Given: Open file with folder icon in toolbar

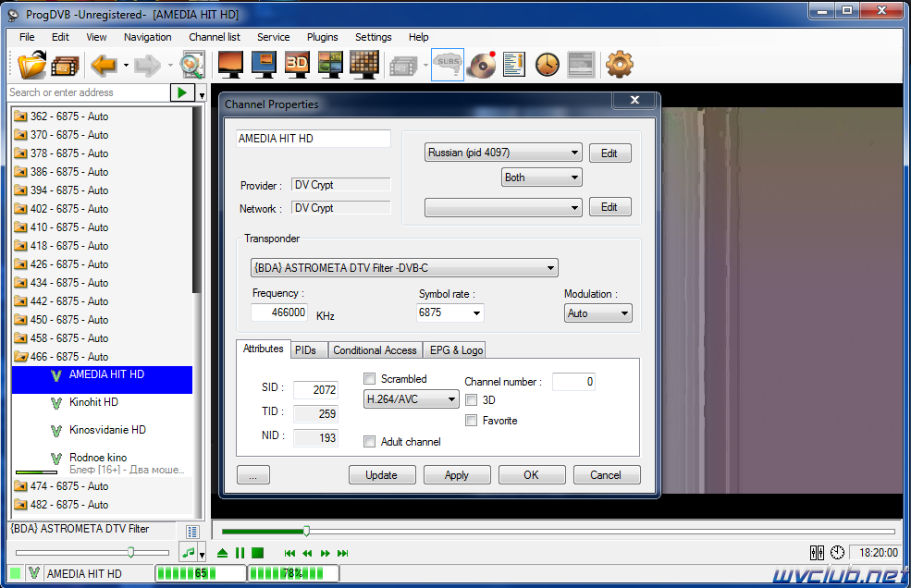Looking at the screenshot, I should pyautogui.click(x=31, y=65).
